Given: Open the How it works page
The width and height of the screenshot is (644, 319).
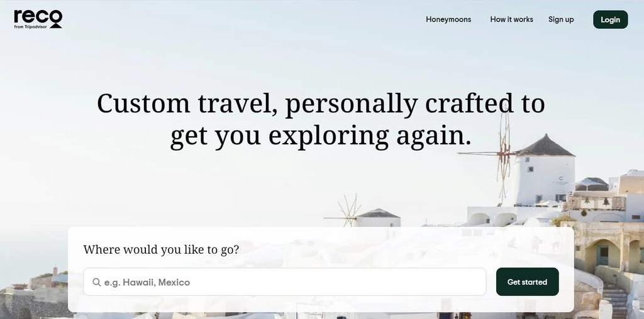Looking at the screenshot, I should pyautogui.click(x=511, y=19).
